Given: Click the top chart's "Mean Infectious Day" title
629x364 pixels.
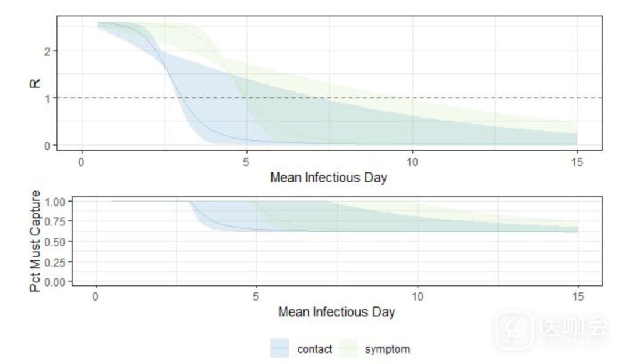Looking at the screenshot, I should (328, 178).
